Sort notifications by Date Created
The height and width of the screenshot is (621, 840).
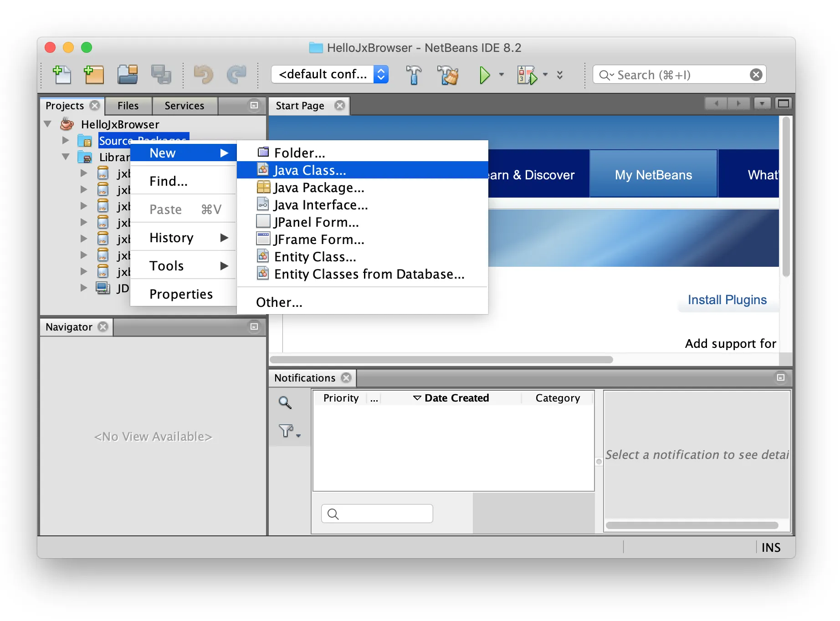(451, 398)
